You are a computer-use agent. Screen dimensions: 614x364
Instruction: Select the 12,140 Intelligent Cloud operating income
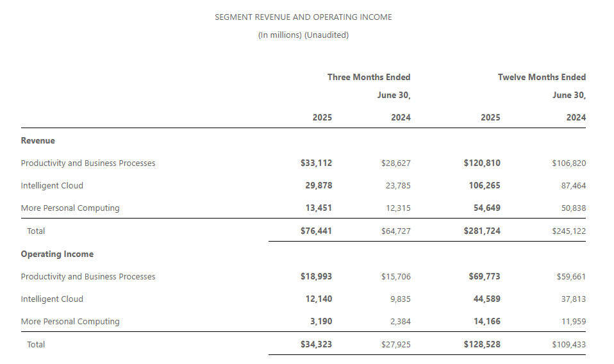click(x=319, y=299)
